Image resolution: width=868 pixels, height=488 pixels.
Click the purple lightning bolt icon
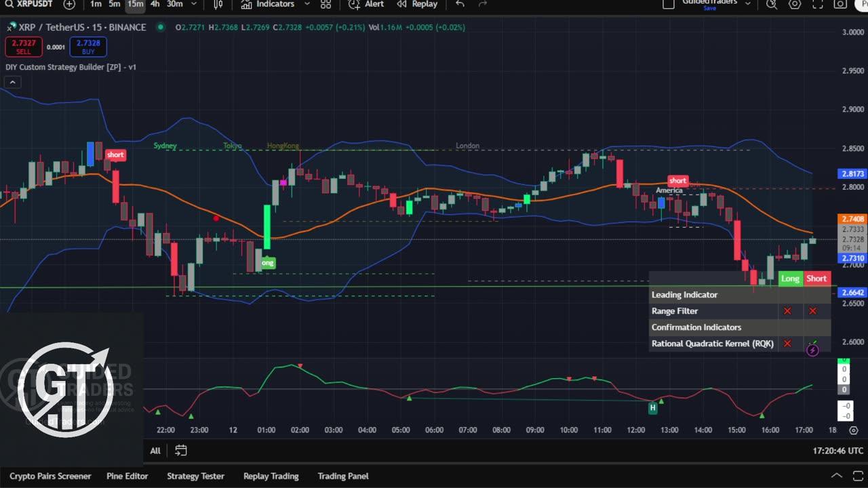tap(812, 350)
